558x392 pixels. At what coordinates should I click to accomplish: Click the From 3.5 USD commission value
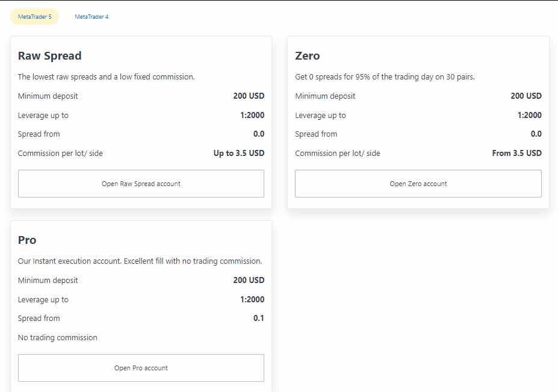[517, 153]
